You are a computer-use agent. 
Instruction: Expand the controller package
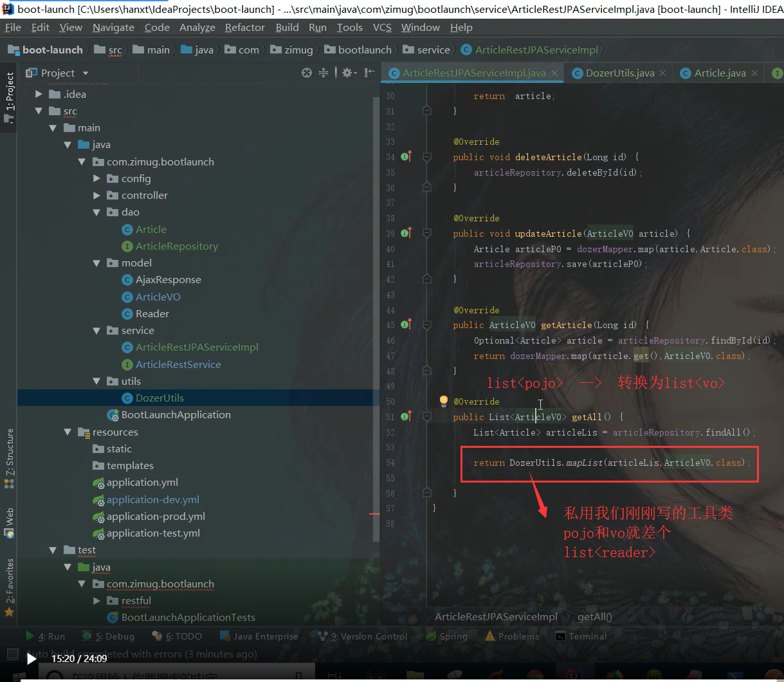(x=96, y=195)
